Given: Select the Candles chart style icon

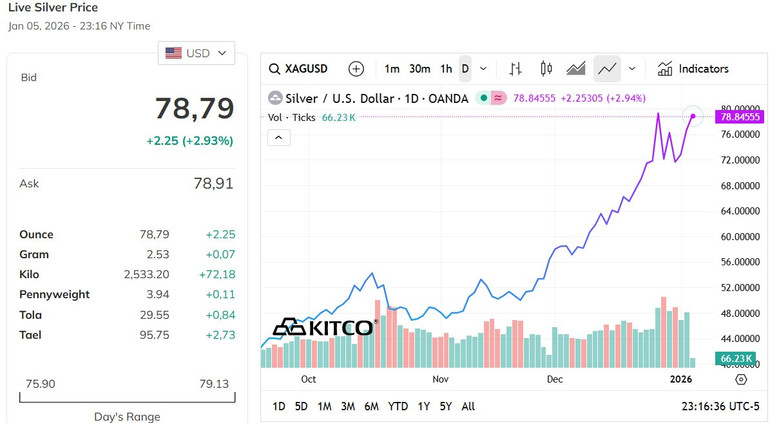Looking at the screenshot, I should pyautogui.click(x=546, y=69).
